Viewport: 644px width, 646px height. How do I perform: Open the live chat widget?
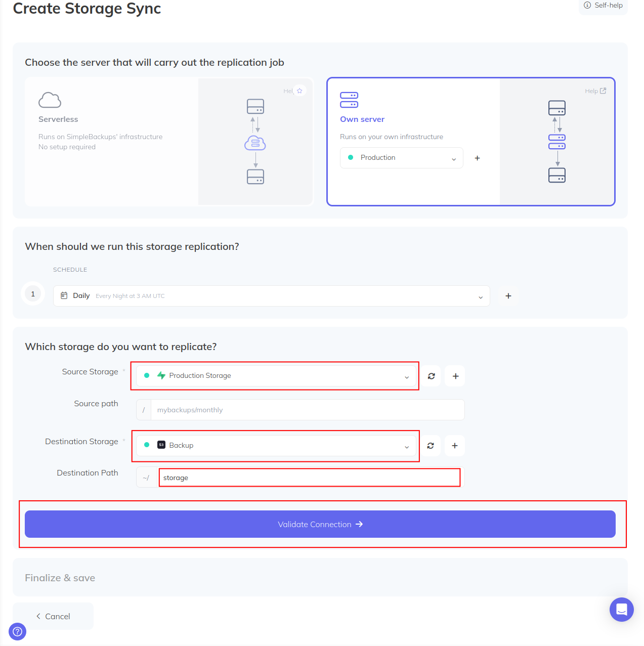[x=622, y=610]
